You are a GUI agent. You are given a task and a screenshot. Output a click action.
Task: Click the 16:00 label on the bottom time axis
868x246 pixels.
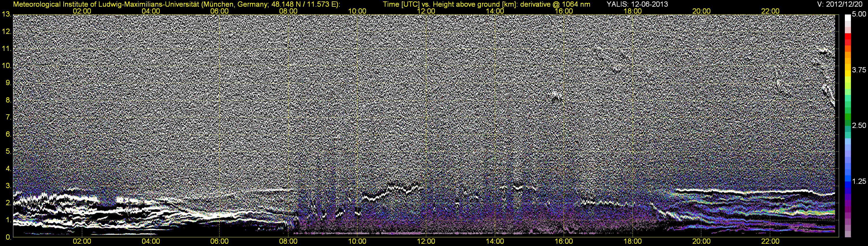point(564,242)
